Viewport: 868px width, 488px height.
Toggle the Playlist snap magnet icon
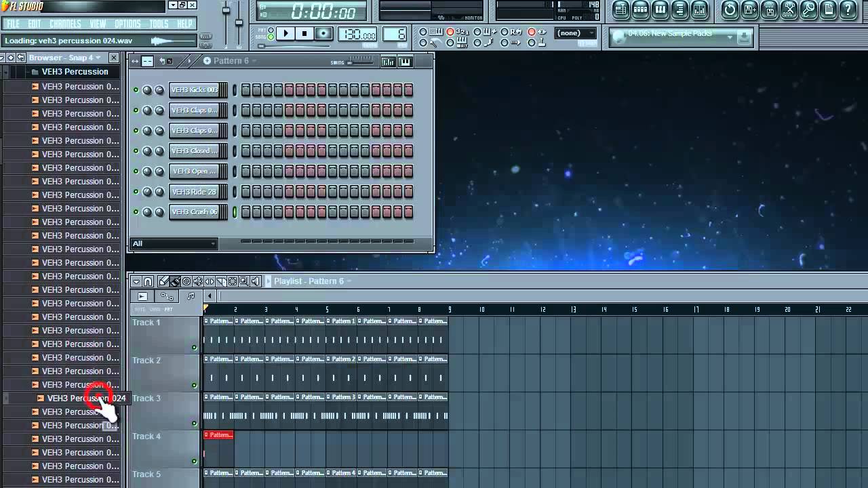coord(148,281)
